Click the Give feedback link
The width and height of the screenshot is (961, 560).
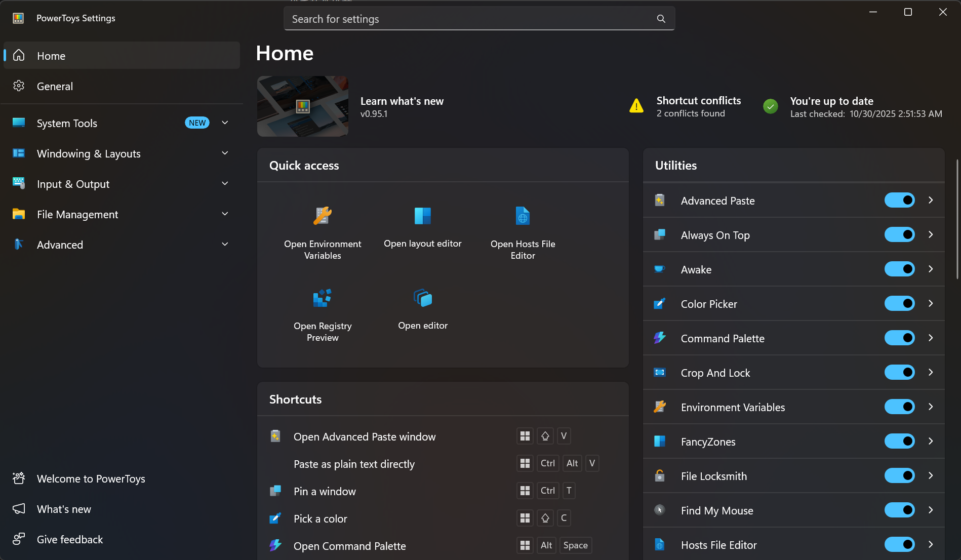pyautogui.click(x=70, y=540)
